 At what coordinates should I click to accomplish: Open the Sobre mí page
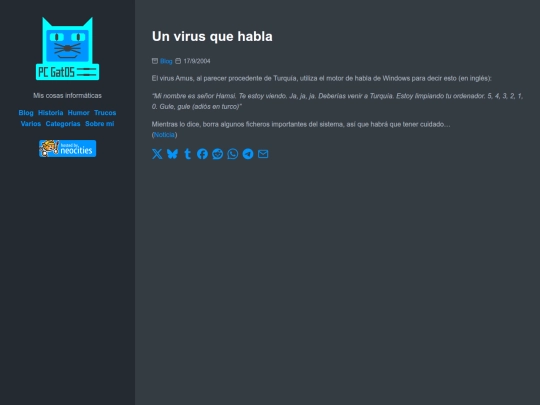(x=100, y=124)
